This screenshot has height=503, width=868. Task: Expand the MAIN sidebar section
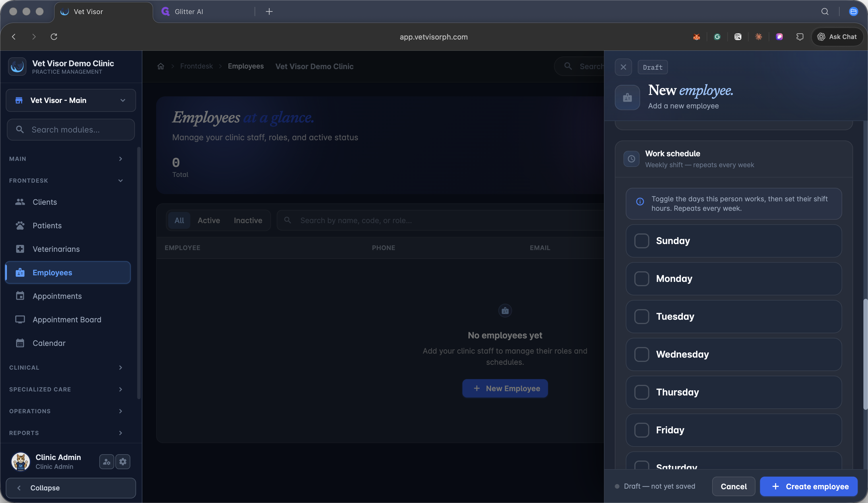66,159
